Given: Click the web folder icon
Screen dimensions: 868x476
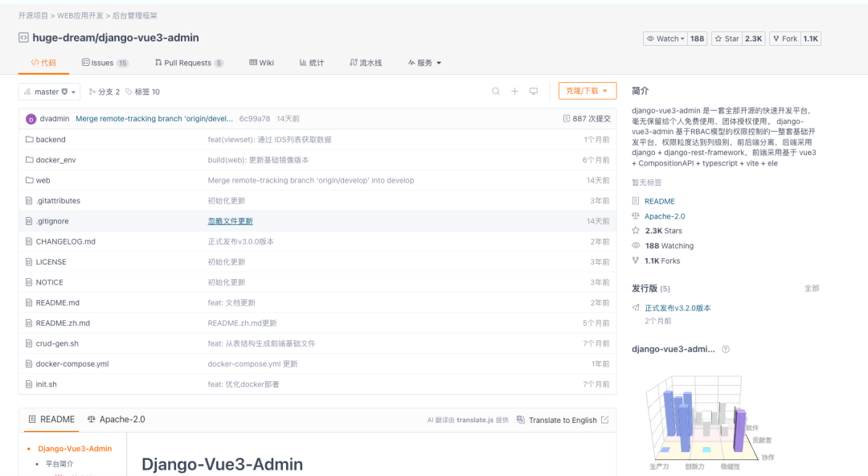Looking at the screenshot, I should pyautogui.click(x=30, y=180).
